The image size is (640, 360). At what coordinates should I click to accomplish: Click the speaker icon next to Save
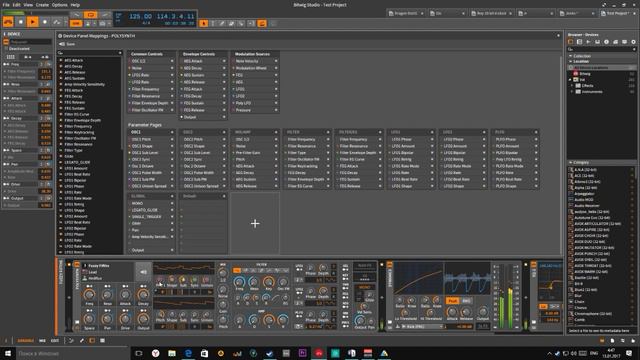click(62, 44)
